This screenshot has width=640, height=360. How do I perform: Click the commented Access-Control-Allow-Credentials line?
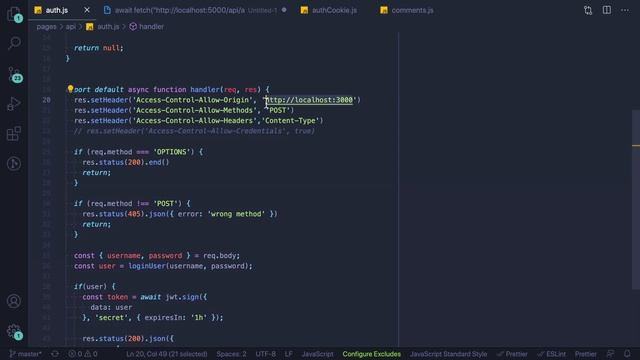pos(194,131)
